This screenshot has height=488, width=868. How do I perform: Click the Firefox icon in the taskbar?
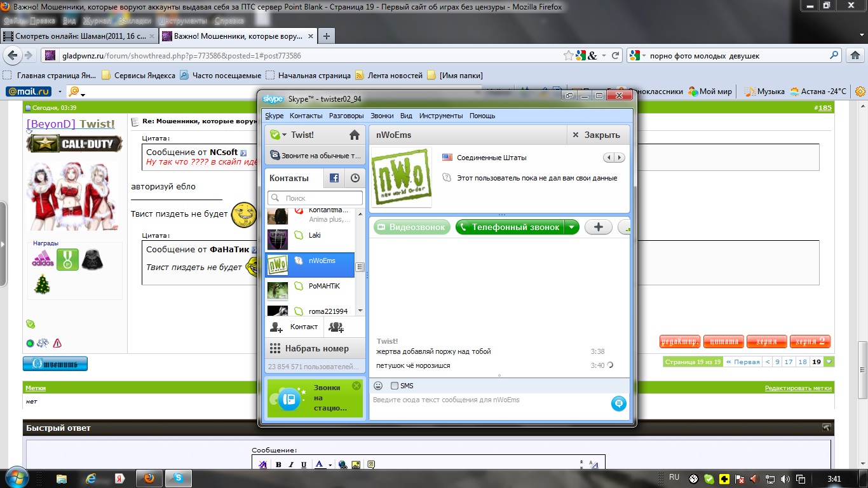coord(149,478)
